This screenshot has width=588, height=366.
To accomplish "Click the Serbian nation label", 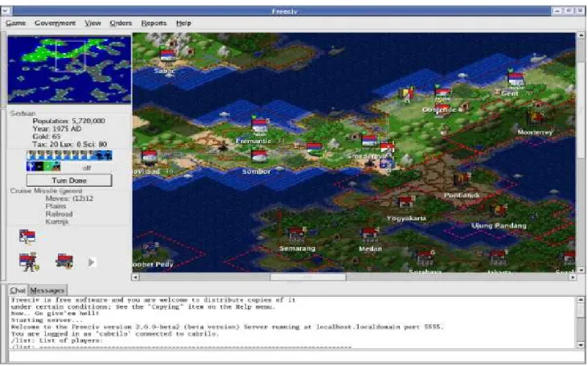I will point(23,113).
